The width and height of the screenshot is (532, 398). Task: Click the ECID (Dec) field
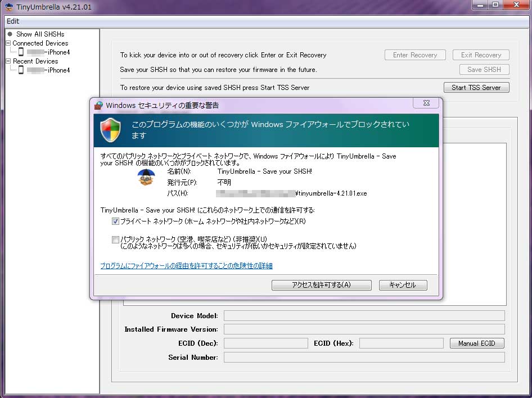pyautogui.click(x=265, y=343)
